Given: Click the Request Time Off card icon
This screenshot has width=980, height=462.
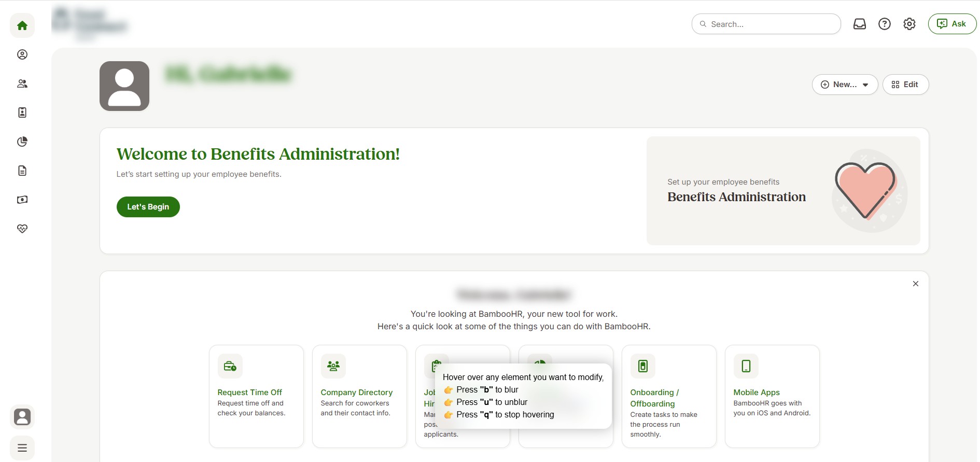Looking at the screenshot, I should point(230,367).
